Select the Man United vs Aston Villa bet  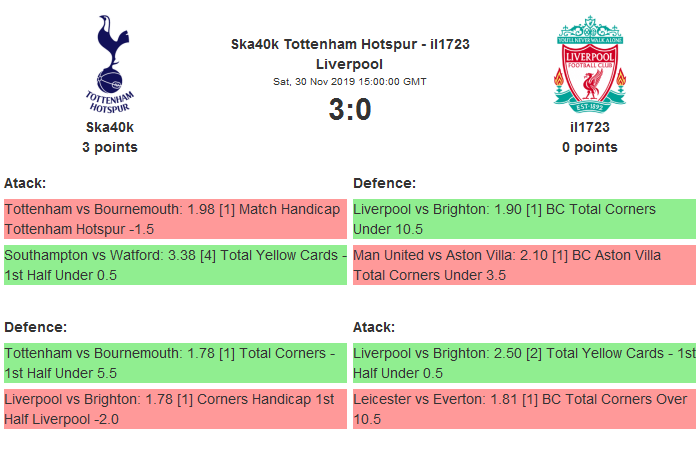(x=523, y=265)
